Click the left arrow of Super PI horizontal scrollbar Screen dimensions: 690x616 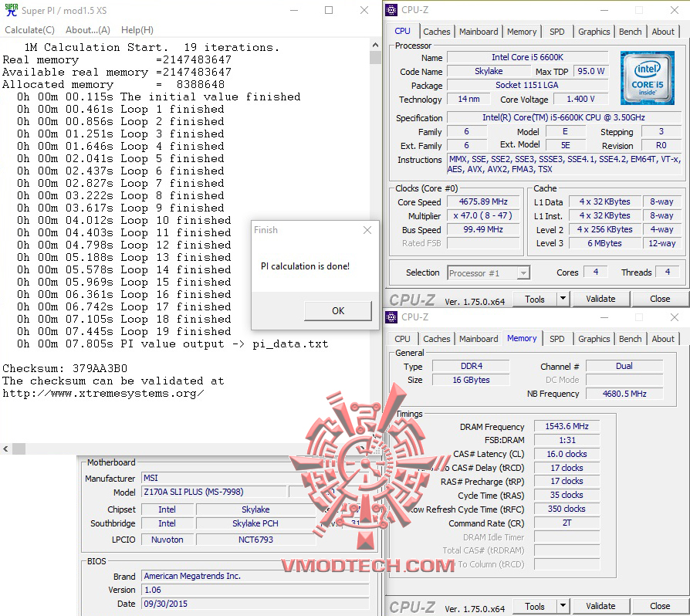(x=6, y=448)
